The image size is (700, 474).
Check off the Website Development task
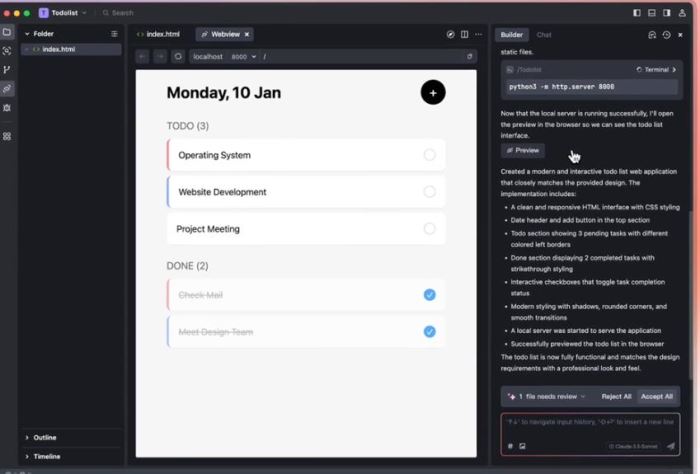[429, 192]
